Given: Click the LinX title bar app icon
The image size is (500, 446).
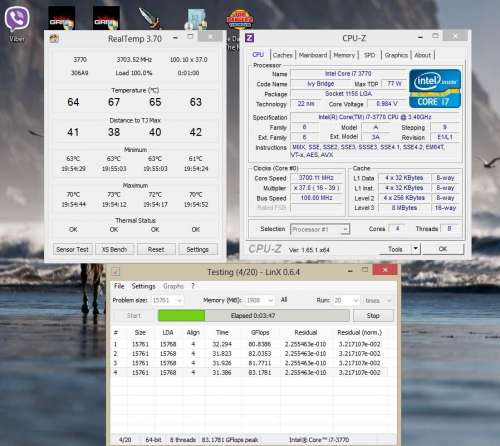Looking at the screenshot, I should [x=115, y=272].
